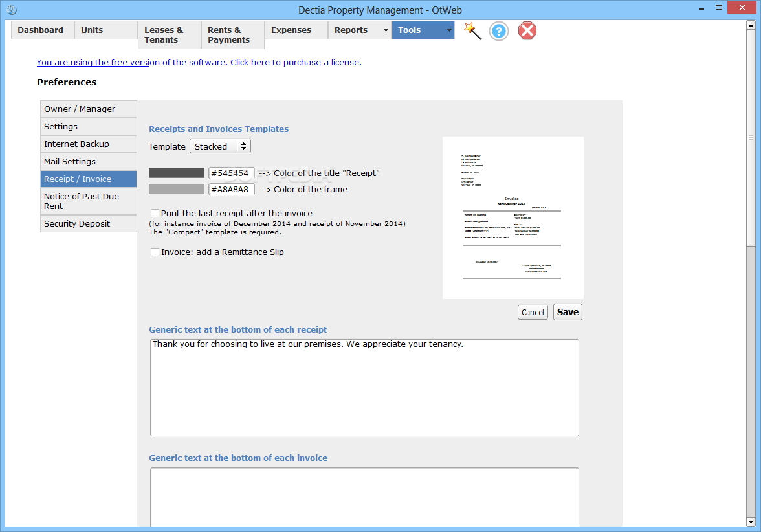The image size is (761, 532).
Task: Open the Template dropdown showing Stacked
Action: click(220, 146)
